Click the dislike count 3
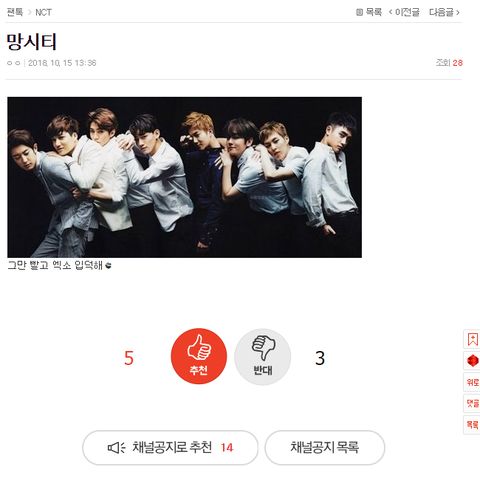The height and width of the screenshot is (484, 480). [320, 358]
